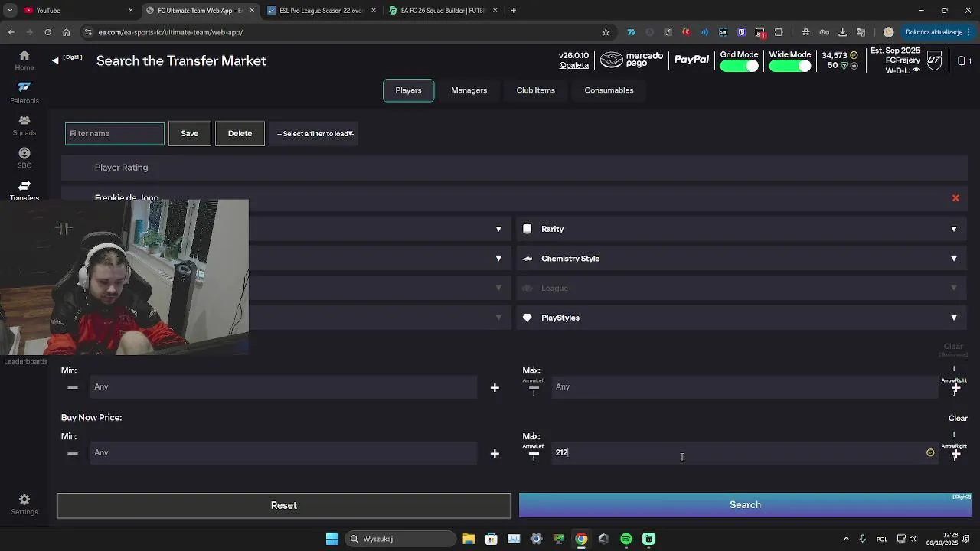Screen dimensions: 980x551
Task: Click the coins icon next to 34,573
Action: click(854, 55)
